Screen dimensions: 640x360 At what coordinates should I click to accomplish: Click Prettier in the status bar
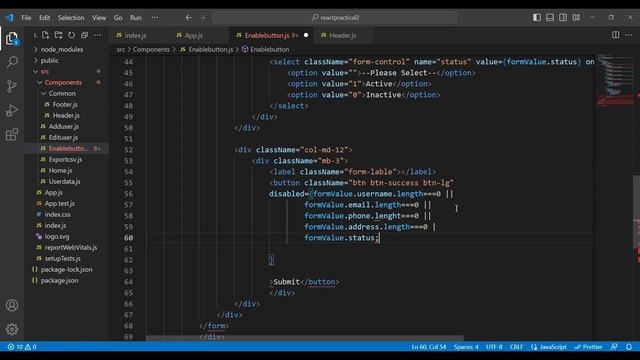[588, 347]
